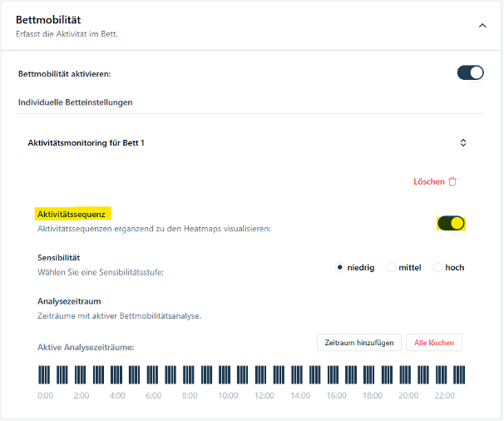Click the red Löschen text link
Screen dimensions: 504x421
(428, 181)
